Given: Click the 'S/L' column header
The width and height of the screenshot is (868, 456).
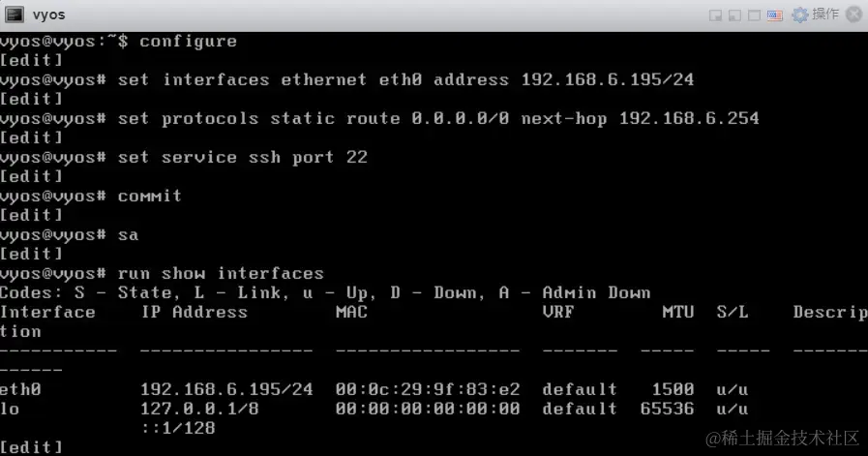Looking at the screenshot, I should pos(733,313).
